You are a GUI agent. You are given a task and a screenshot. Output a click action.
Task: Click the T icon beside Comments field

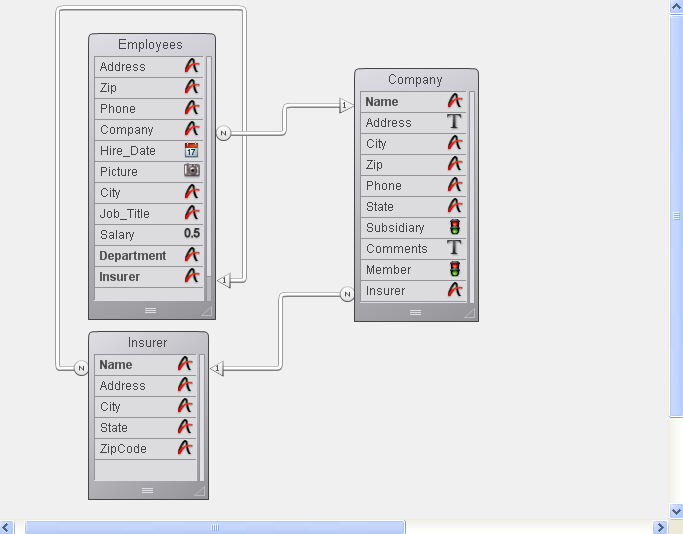point(455,248)
